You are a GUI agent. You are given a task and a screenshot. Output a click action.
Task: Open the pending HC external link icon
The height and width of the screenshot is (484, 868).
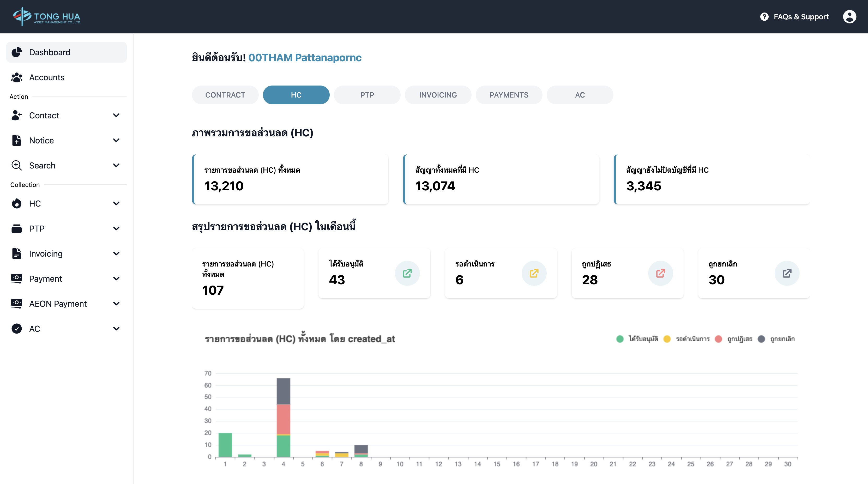534,273
